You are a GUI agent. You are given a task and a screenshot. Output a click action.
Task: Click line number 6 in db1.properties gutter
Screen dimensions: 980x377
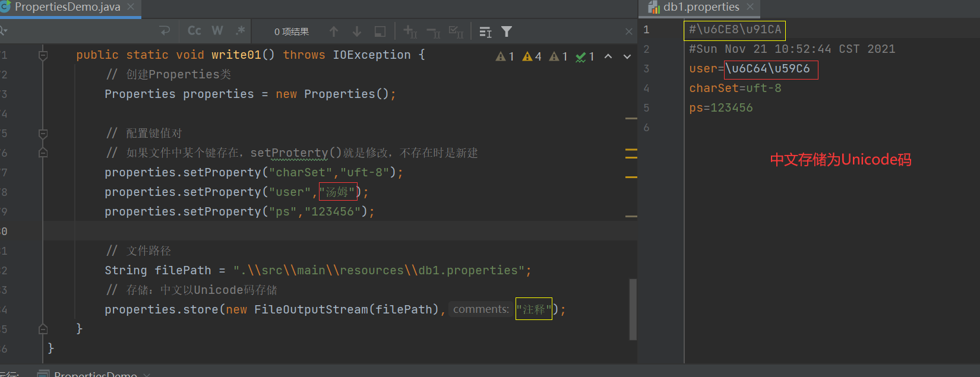646,127
